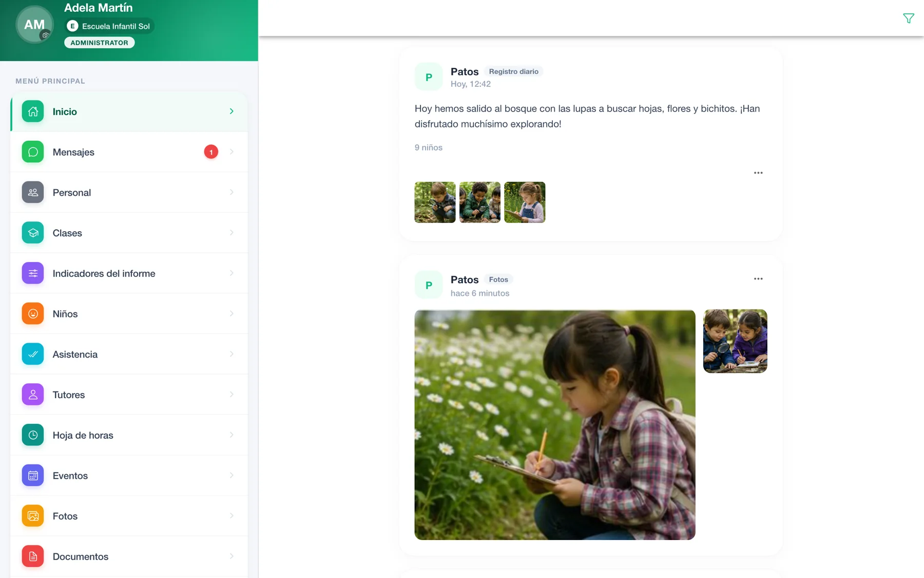
Task: Open the filter icon at top right
Action: click(x=908, y=18)
